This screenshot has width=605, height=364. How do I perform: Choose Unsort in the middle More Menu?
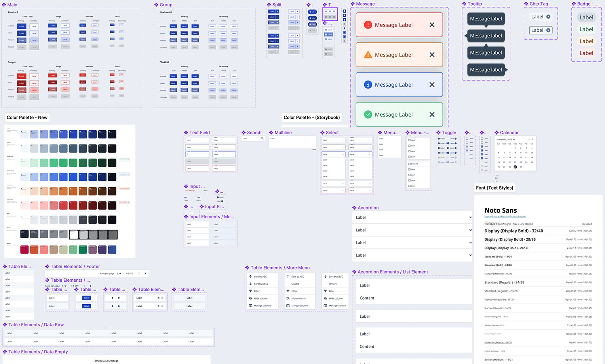295,284
